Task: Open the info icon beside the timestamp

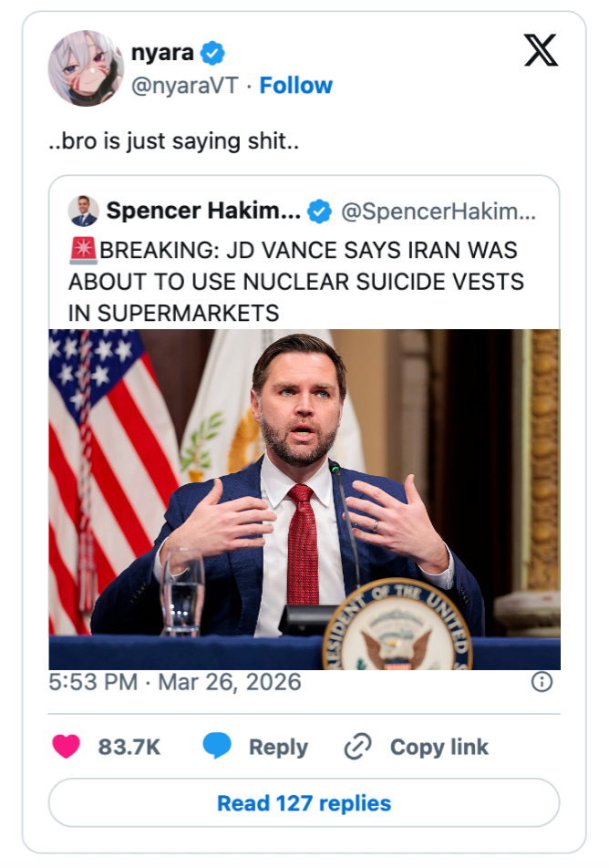Action: [542, 682]
